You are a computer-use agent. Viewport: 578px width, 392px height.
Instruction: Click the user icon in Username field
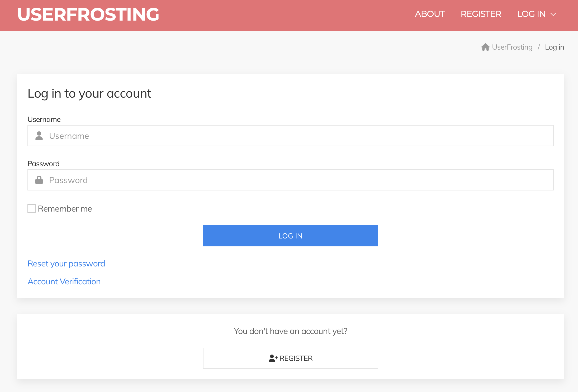tap(39, 136)
